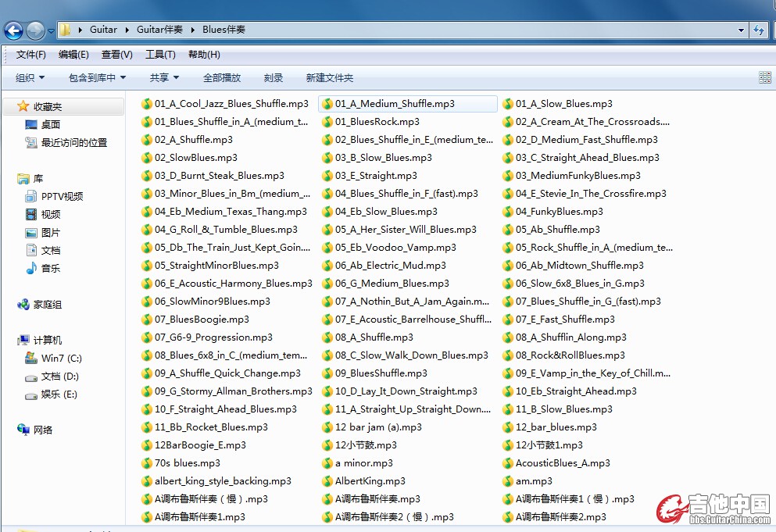Image resolution: width=776 pixels, height=532 pixels.
Task: Click the Back navigation arrow button
Action: (x=13, y=30)
